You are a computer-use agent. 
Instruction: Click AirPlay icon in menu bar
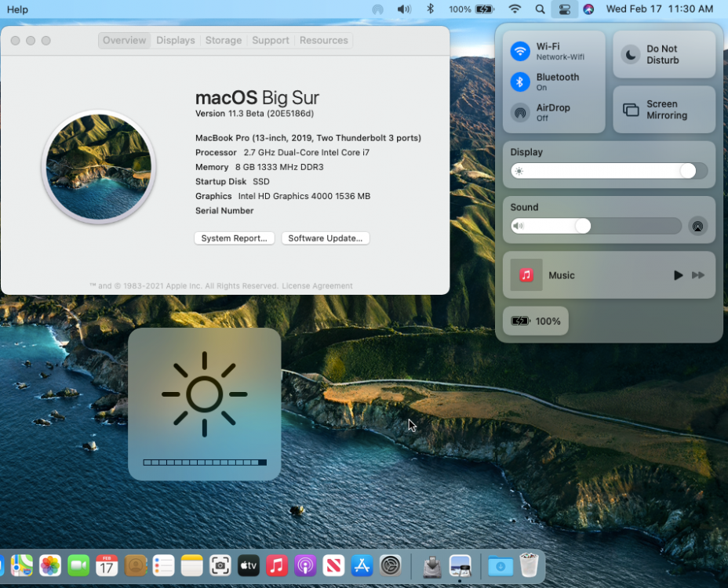coord(378,9)
